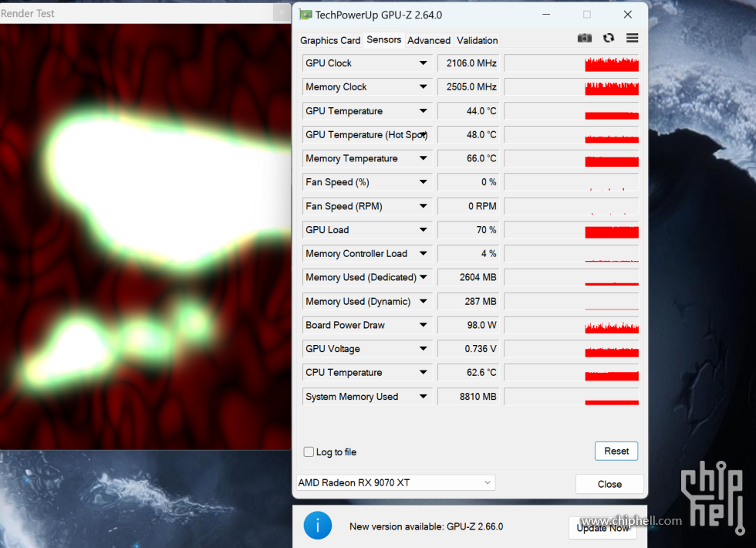The width and height of the screenshot is (756, 548).
Task: Click the 66.0 °C Memory Temperature value
Action: point(469,158)
